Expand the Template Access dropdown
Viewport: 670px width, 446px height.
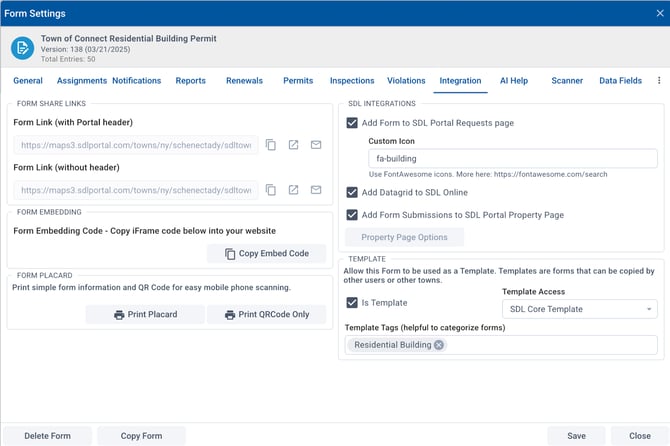[579, 310]
